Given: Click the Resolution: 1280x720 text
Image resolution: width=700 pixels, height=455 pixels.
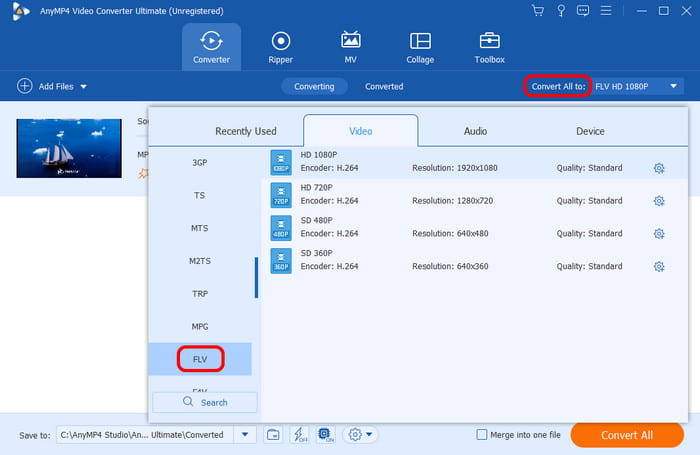Looking at the screenshot, I should [x=452, y=201].
